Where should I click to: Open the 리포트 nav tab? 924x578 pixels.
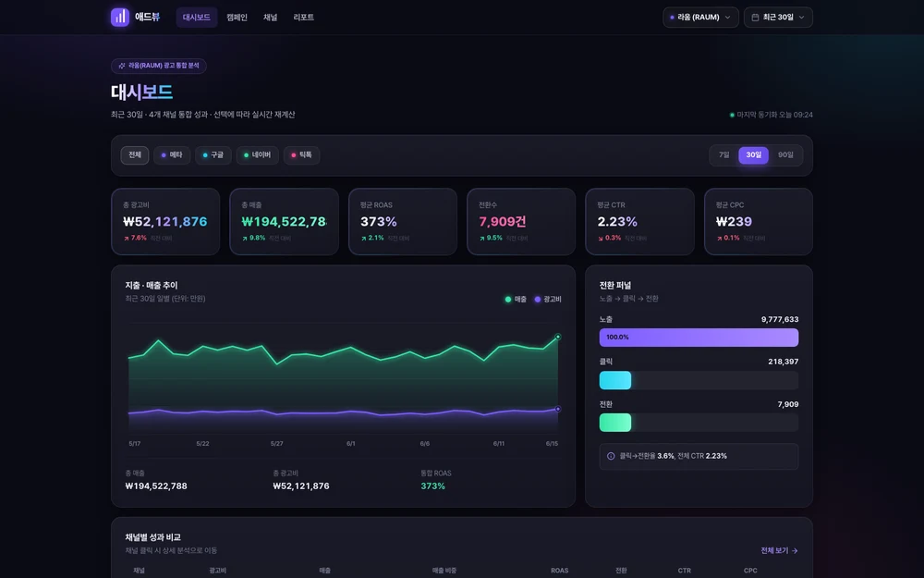coord(303,17)
